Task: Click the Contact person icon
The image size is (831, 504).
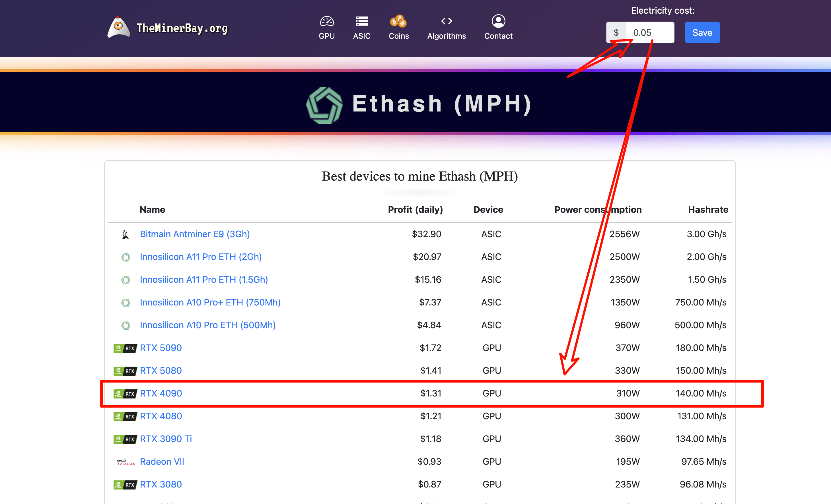Action: [498, 21]
